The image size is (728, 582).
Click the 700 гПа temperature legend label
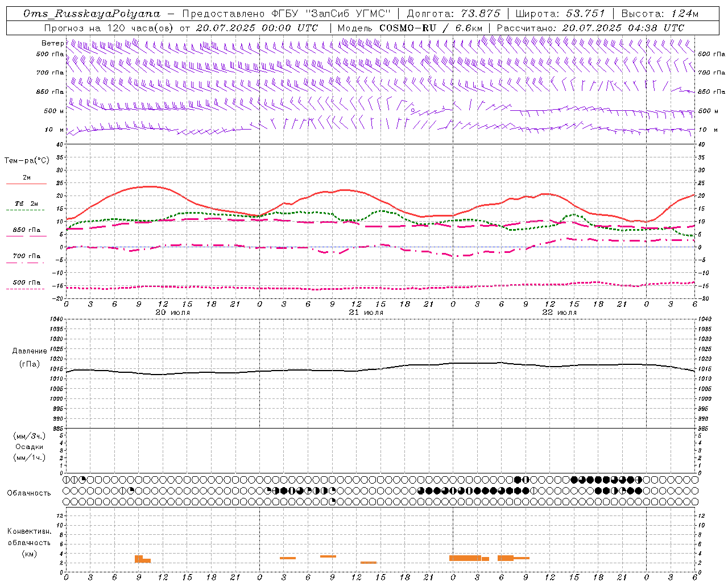[26, 256]
